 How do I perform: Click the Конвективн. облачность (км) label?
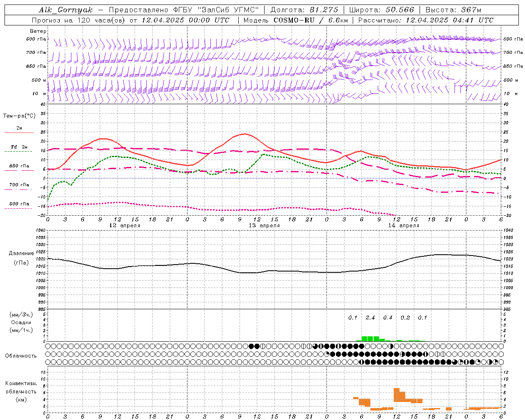[x=21, y=391]
